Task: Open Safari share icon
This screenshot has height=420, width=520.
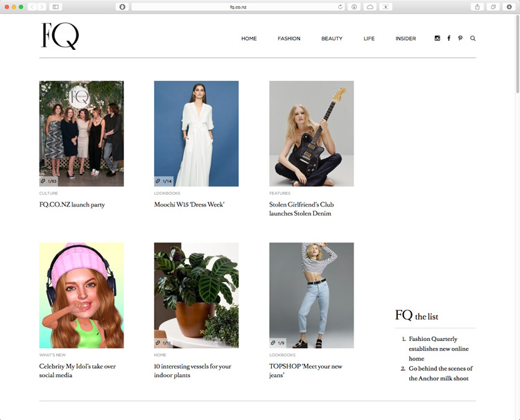Action: (477, 7)
